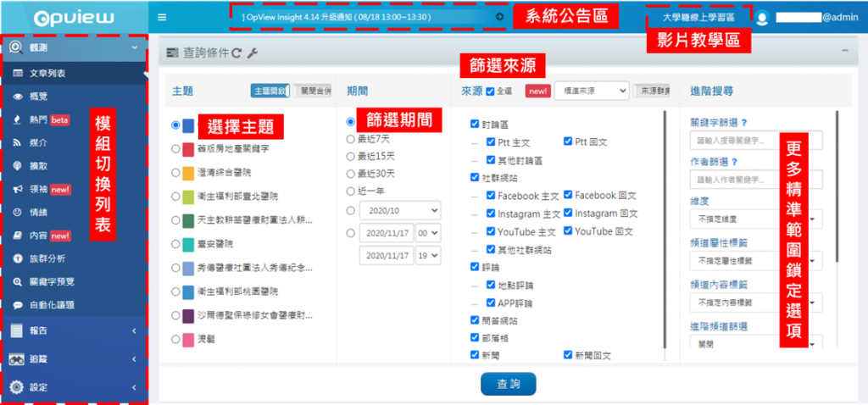Open the 標準來源 dropdown
The width and height of the screenshot is (868, 405).
592,92
